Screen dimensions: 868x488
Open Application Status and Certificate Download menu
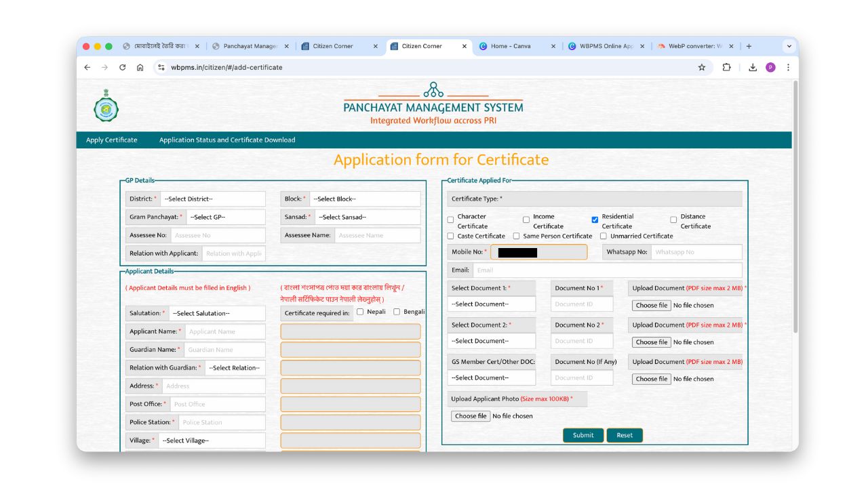pyautogui.click(x=227, y=140)
